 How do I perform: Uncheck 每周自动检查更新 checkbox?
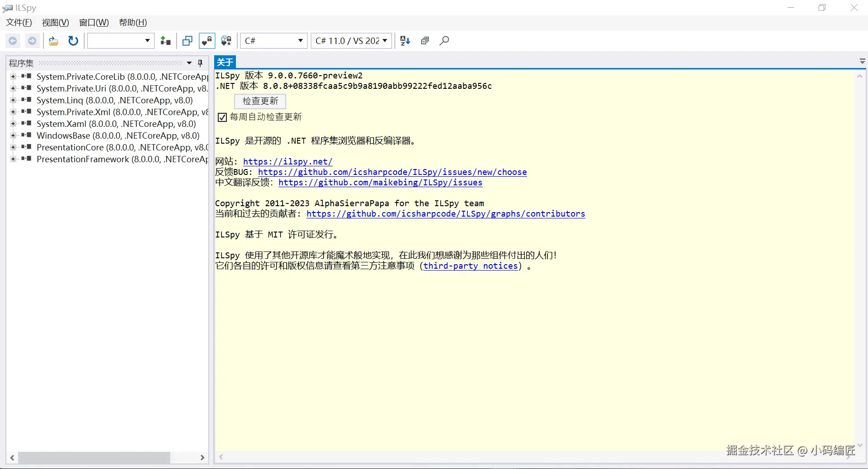point(222,117)
